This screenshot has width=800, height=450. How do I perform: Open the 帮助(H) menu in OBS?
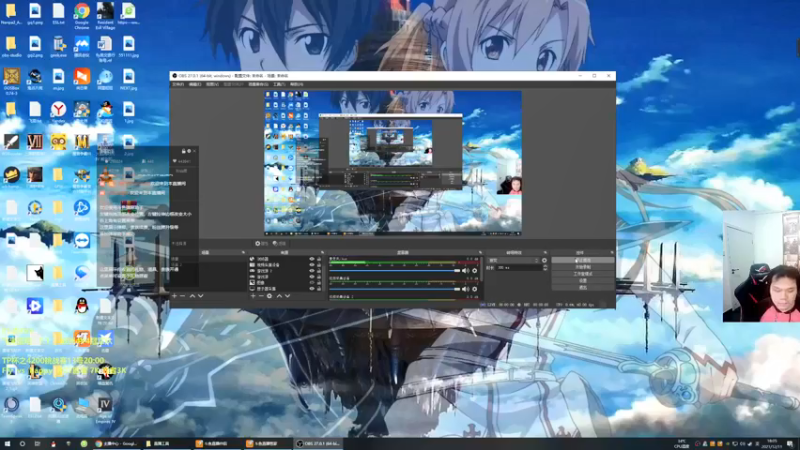[296, 84]
